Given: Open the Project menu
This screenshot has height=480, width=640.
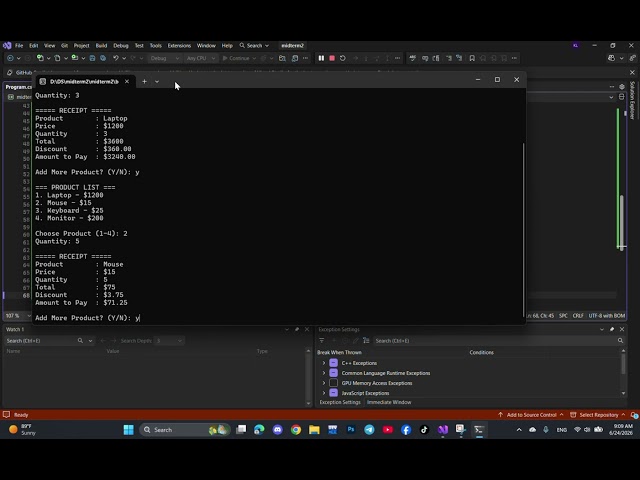Looking at the screenshot, I should click(x=81, y=46).
